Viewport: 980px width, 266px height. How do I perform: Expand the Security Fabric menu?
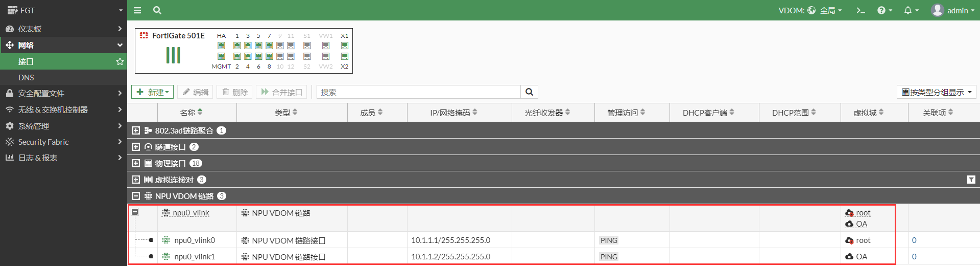pyautogui.click(x=43, y=142)
